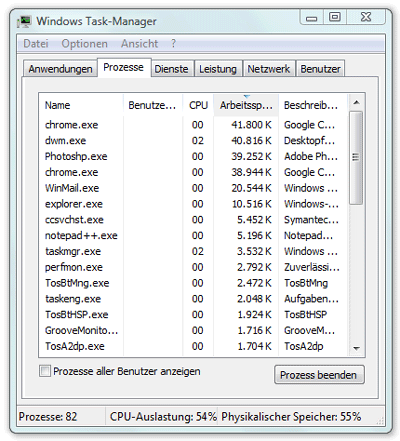
Task: Minimize the Task-Manager window
Action: 312,18
